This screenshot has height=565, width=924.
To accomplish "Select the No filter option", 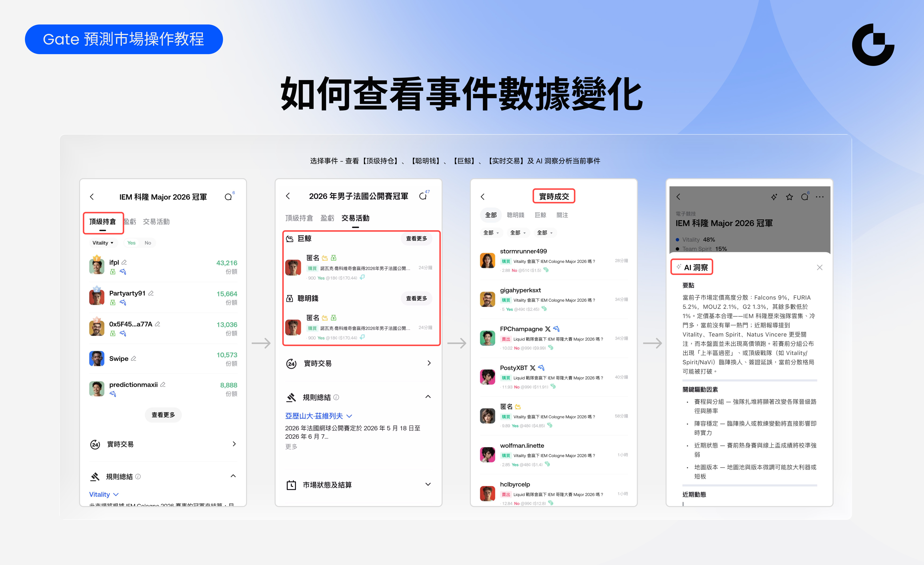I will pyautogui.click(x=148, y=243).
